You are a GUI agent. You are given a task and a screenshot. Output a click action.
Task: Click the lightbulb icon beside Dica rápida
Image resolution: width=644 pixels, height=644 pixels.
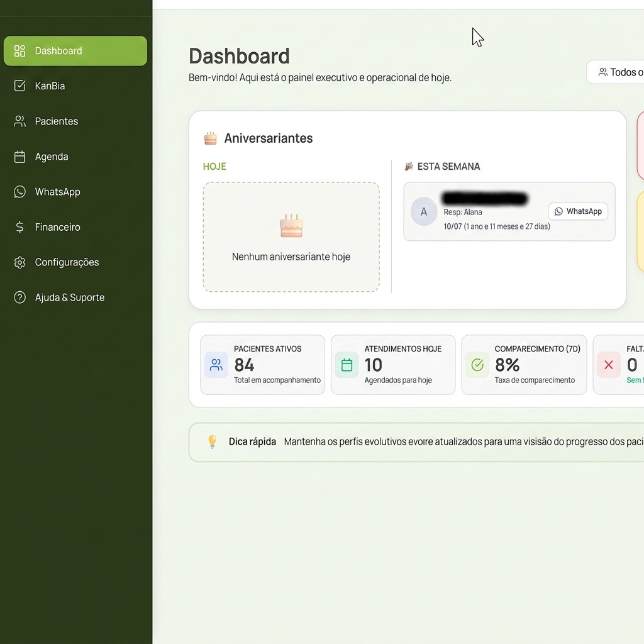[x=213, y=442]
